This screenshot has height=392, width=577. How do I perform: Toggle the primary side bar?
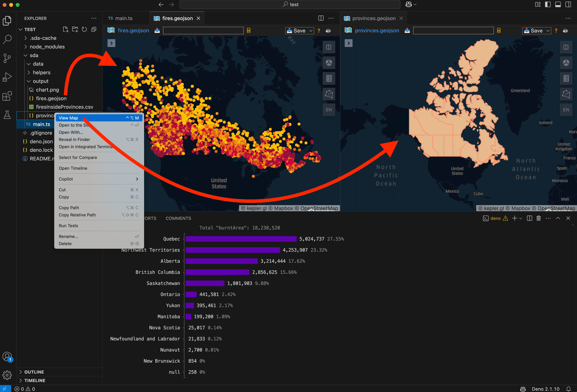coord(548,4)
